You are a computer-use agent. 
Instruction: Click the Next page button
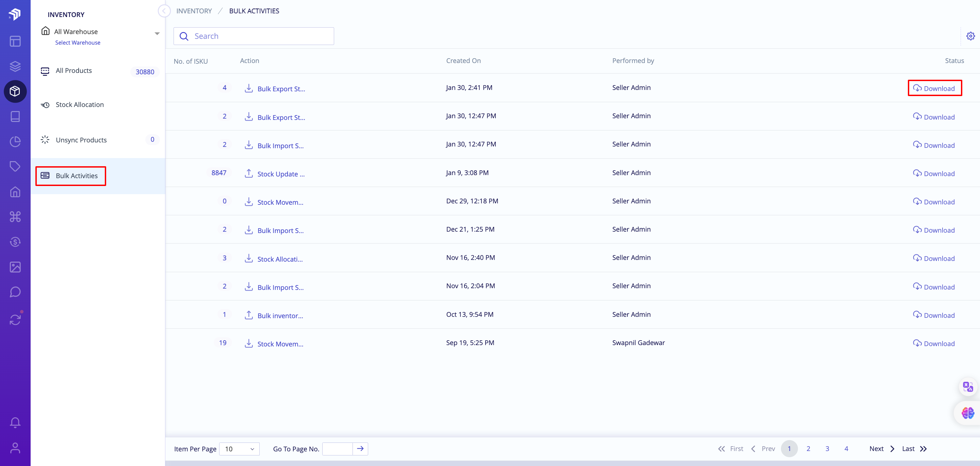[x=882, y=449]
